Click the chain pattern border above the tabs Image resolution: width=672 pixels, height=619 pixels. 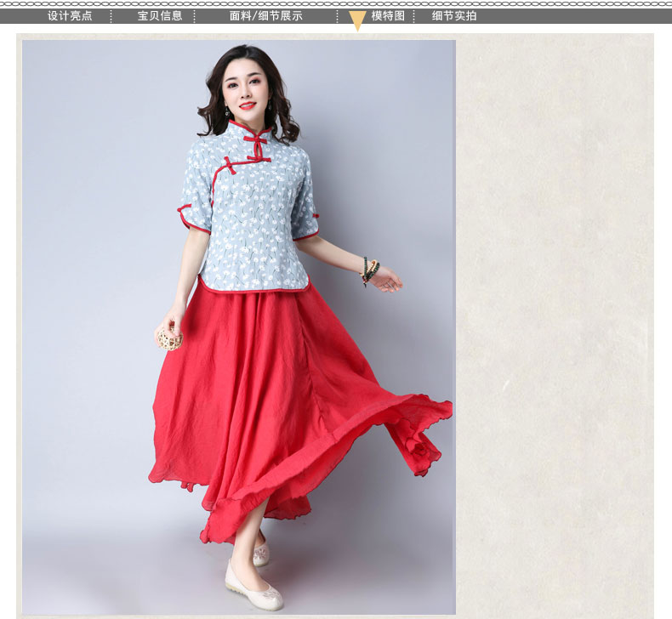336,4
